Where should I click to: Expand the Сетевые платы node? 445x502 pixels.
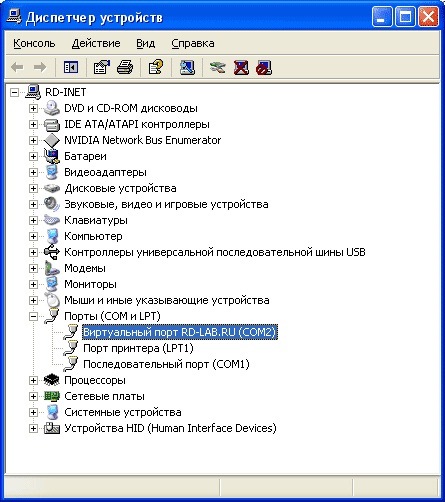click(33, 396)
